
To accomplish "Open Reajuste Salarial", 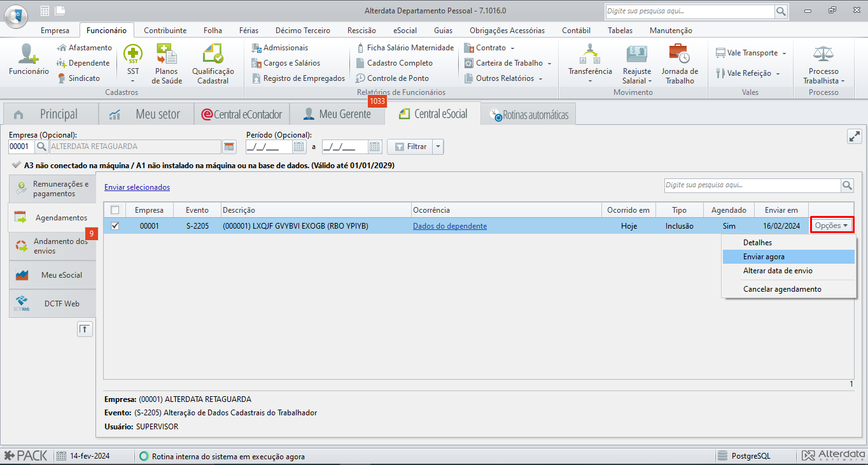I will coord(637,63).
